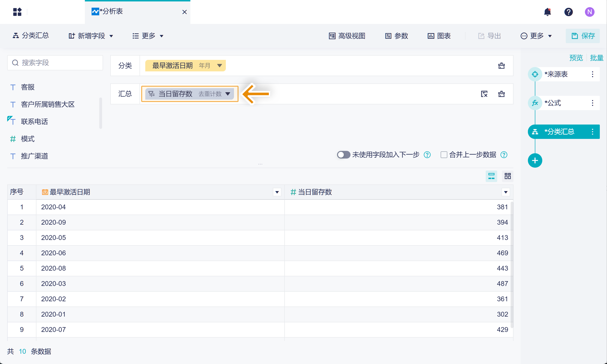Open the help question mark icon

tap(568, 12)
